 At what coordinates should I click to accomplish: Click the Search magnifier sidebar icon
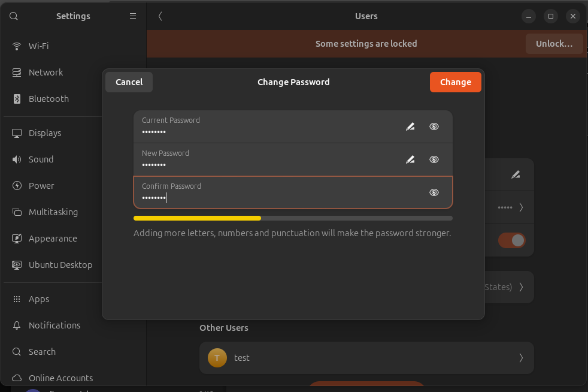click(x=17, y=352)
